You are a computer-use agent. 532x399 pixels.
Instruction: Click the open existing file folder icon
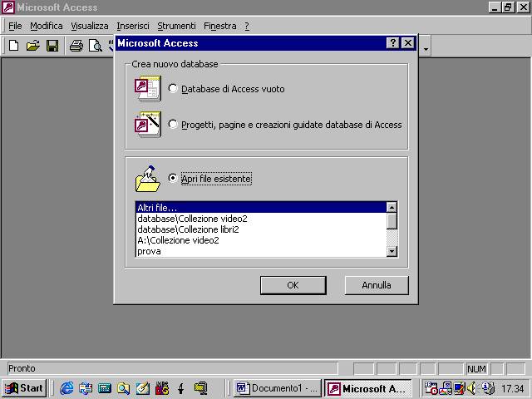[x=148, y=179]
